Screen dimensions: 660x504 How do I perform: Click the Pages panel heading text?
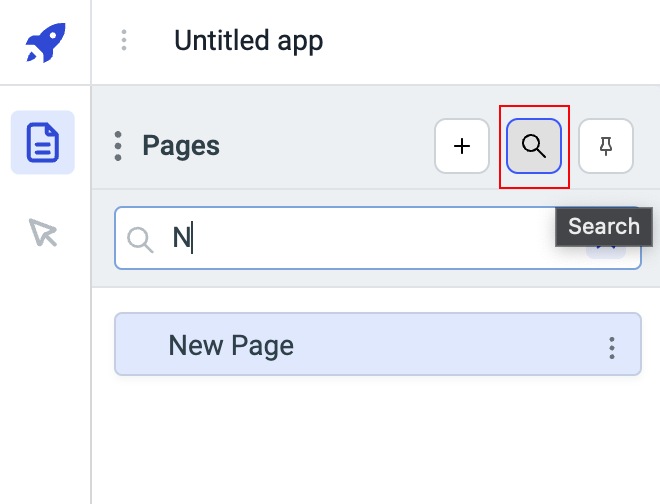tap(181, 146)
